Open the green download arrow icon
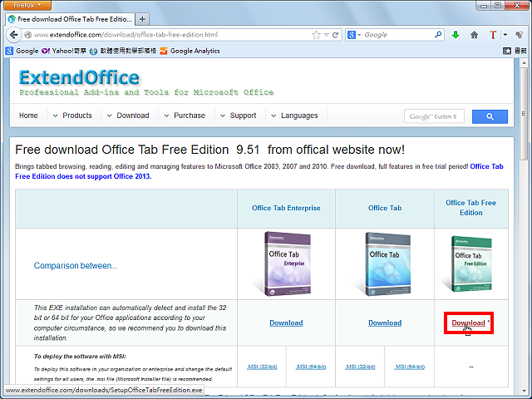The width and height of the screenshot is (532, 399). click(x=456, y=35)
